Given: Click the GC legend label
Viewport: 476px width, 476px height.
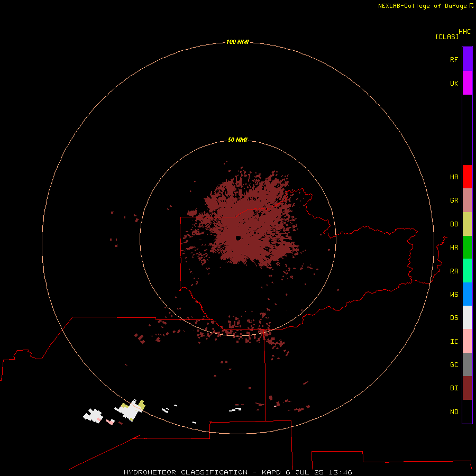Looking at the screenshot, I should click(x=454, y=365).
